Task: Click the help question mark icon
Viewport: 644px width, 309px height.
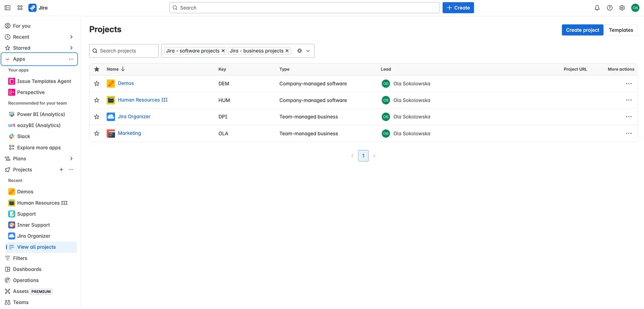Action: [x=609, y=8]
